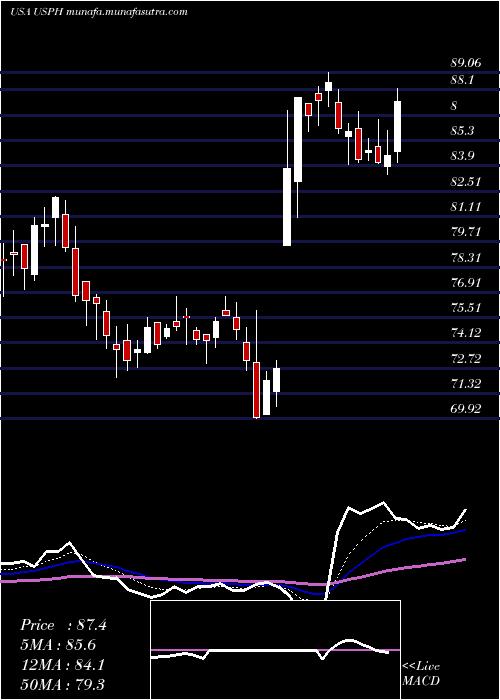Viewport: 500px width, 700px height.
Task: Click the 71.32 price axis label
Action: pyautogui.click(x=466, y=383)
